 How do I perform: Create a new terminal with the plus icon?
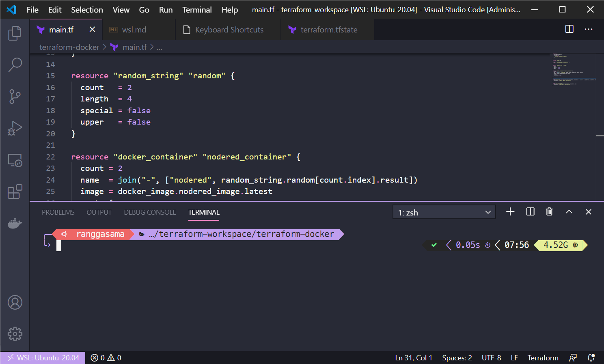(x=510, y=211)
